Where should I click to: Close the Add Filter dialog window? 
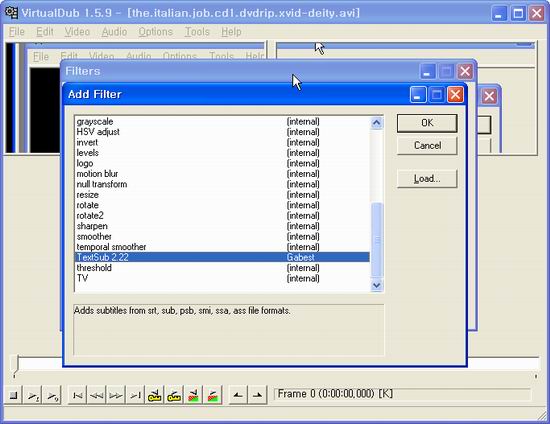click(455, 95)
